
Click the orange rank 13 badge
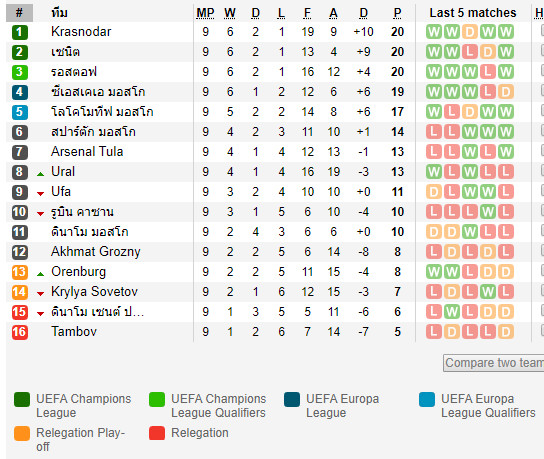point(19,272)
